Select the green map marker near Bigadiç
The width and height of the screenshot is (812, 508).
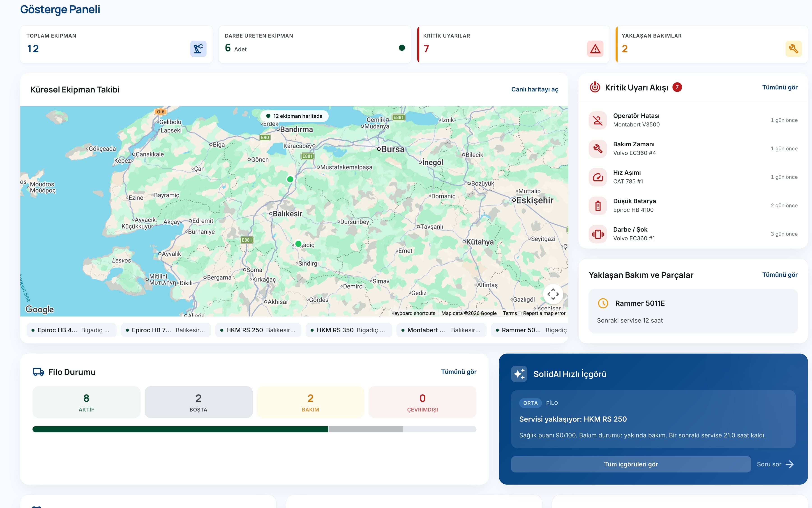(x=298, y=244)
